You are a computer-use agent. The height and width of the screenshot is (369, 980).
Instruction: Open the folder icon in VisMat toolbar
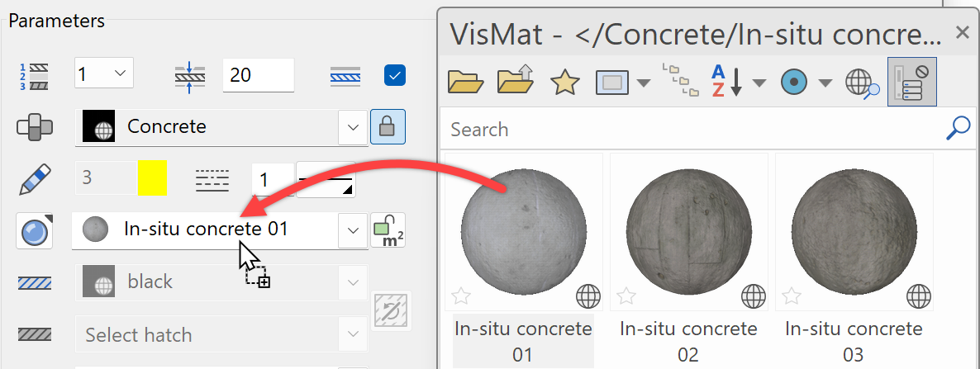[465, 83]
